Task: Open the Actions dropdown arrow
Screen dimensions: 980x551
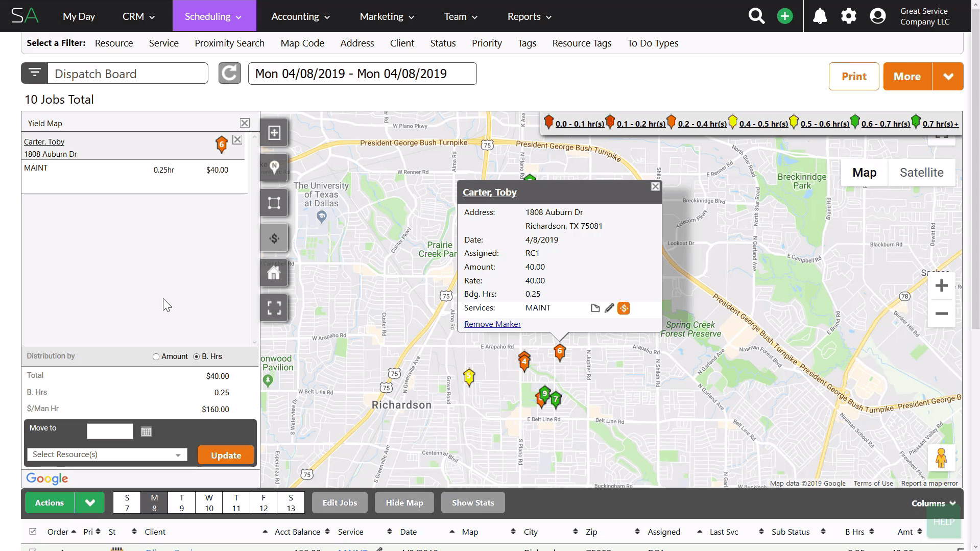Action: [90, 503]
